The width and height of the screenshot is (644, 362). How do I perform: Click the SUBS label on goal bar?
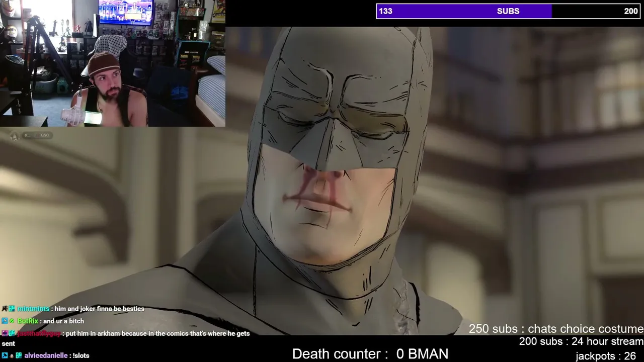point(508,11)
